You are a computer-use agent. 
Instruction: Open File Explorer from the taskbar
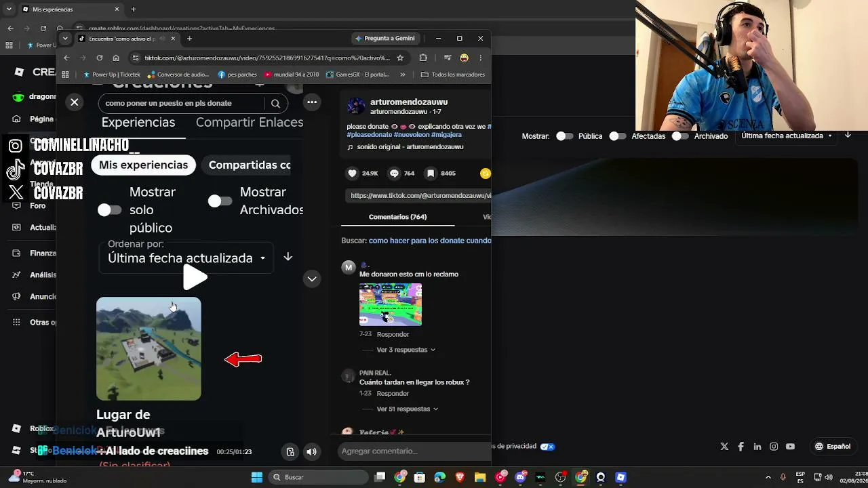480,477
